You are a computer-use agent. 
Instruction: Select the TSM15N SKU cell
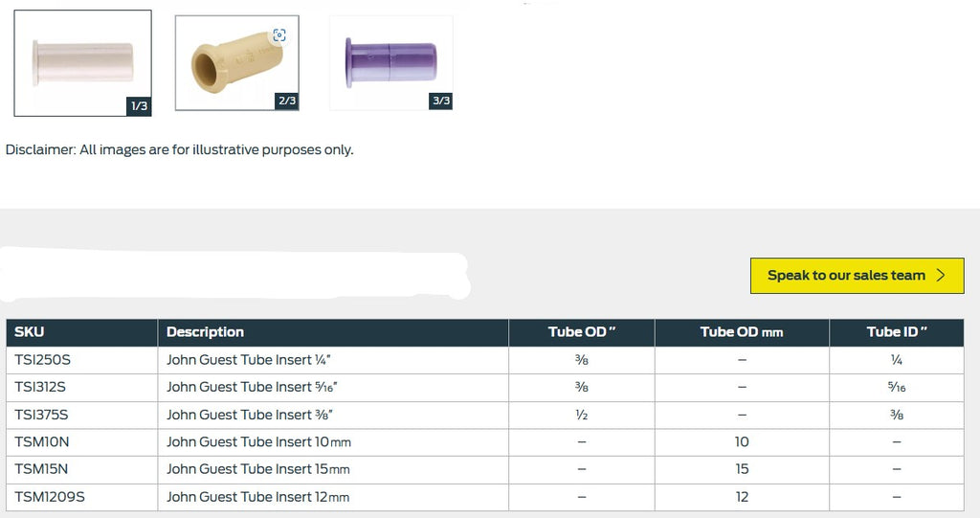click(82, 469)
